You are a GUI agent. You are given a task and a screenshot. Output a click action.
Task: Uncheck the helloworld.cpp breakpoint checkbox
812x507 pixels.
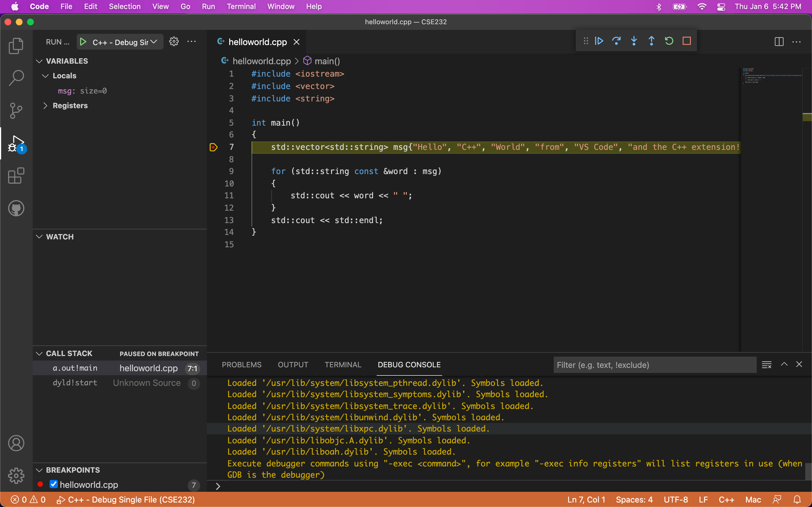53,484
